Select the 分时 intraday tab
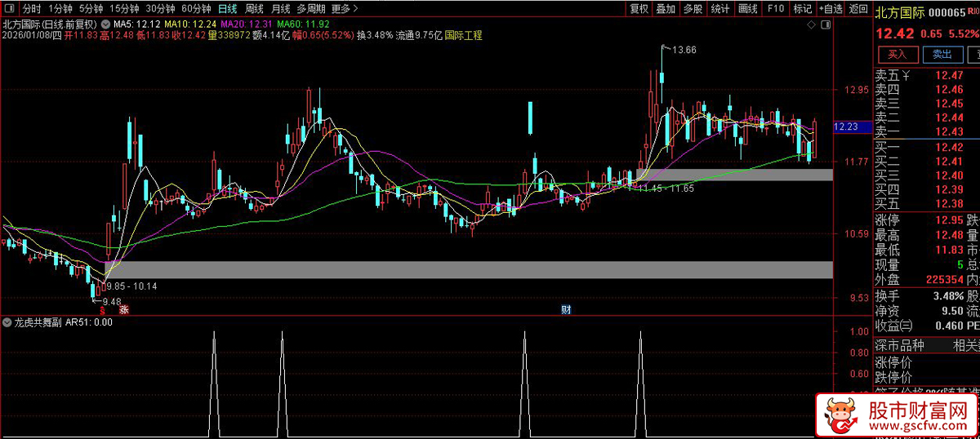 coord(31,9)
